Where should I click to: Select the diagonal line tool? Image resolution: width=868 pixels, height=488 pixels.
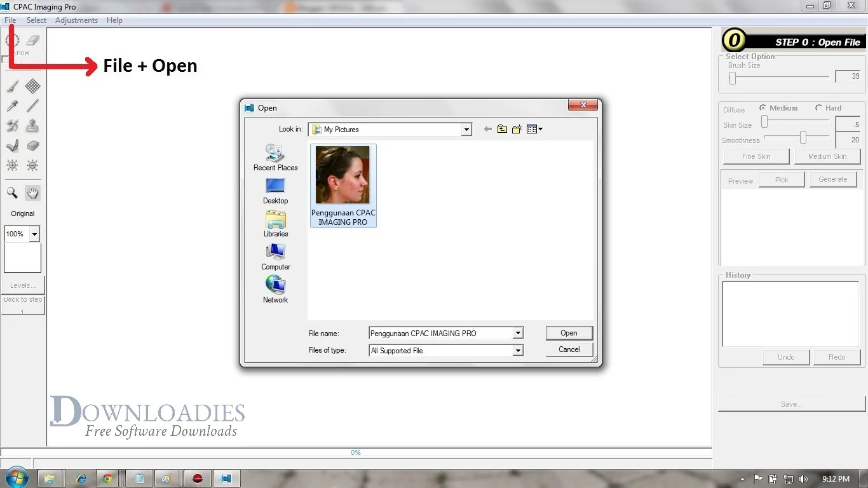[x=32, y=105]
